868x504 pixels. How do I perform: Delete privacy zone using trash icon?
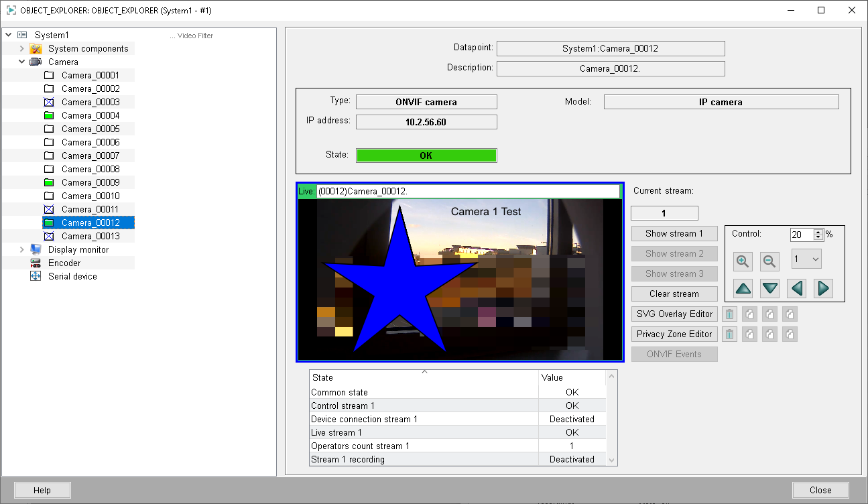(x=729, y=334)
